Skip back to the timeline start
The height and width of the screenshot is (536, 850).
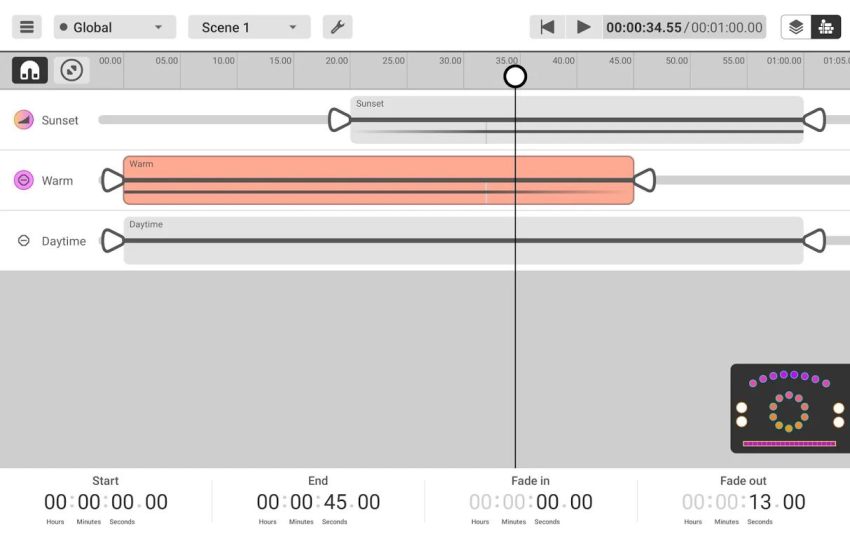pyautogui.click(x=548, y=27)
